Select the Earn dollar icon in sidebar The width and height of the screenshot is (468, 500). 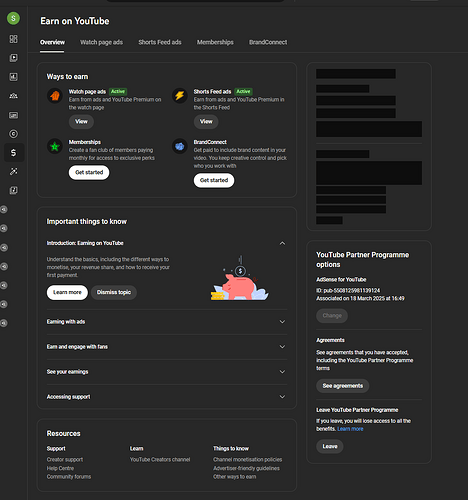coord(13,153)
